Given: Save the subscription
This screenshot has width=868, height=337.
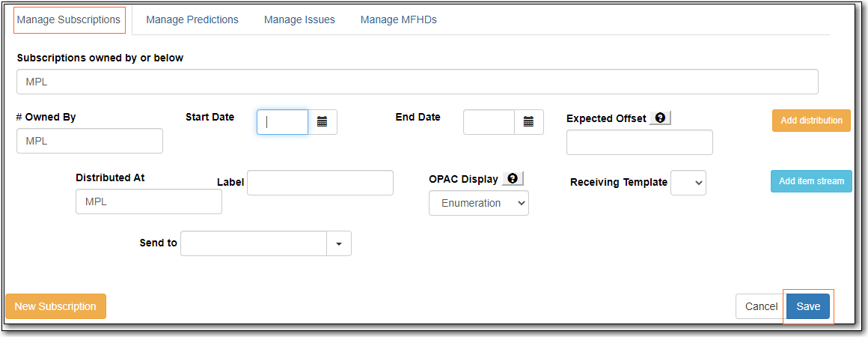Looking at the screenshot, I should [x=808, y=306].
